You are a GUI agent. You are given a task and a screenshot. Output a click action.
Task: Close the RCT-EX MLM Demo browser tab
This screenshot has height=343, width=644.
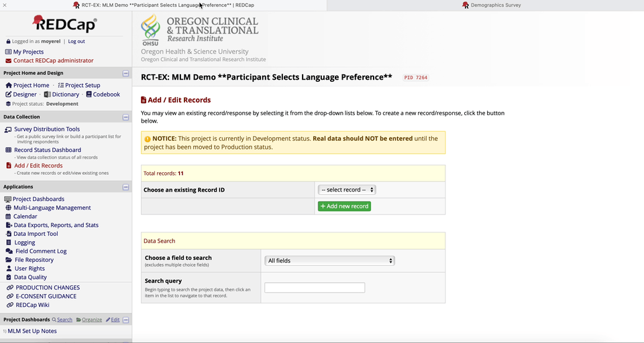click(5, 5)
